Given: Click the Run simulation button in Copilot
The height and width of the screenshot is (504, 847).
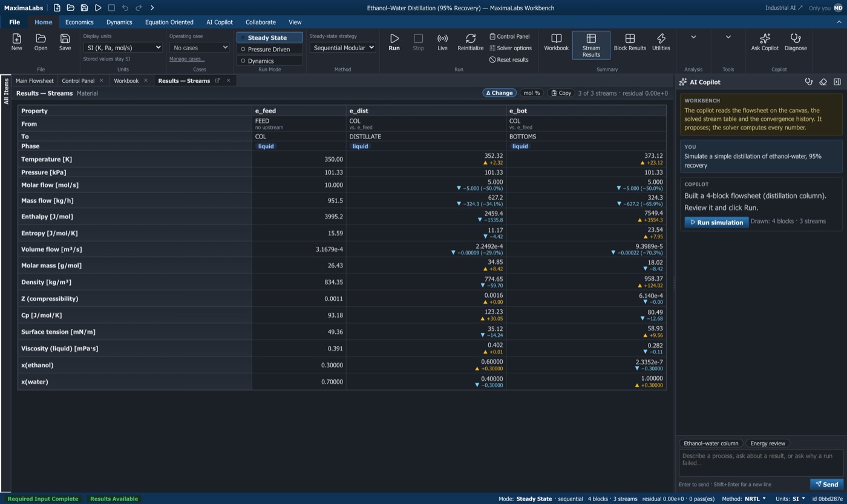Looking at the screenshot, I should [716, 222].
